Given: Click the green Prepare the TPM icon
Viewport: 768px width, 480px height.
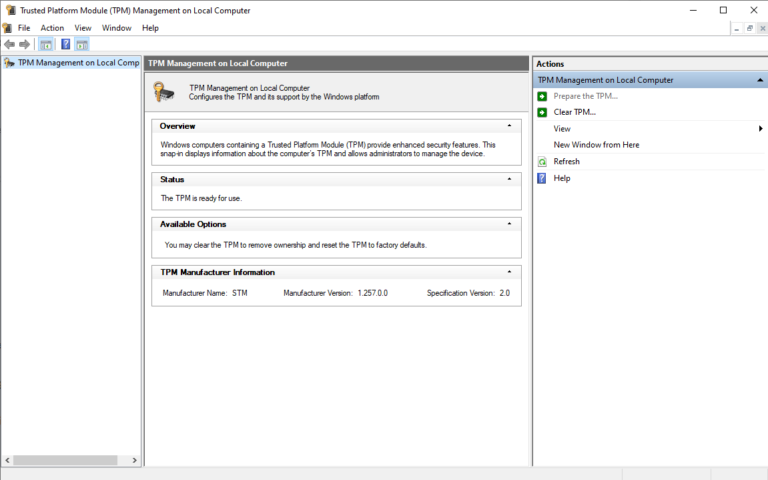Looking at the screenshot, I should [x=542, y=96].
